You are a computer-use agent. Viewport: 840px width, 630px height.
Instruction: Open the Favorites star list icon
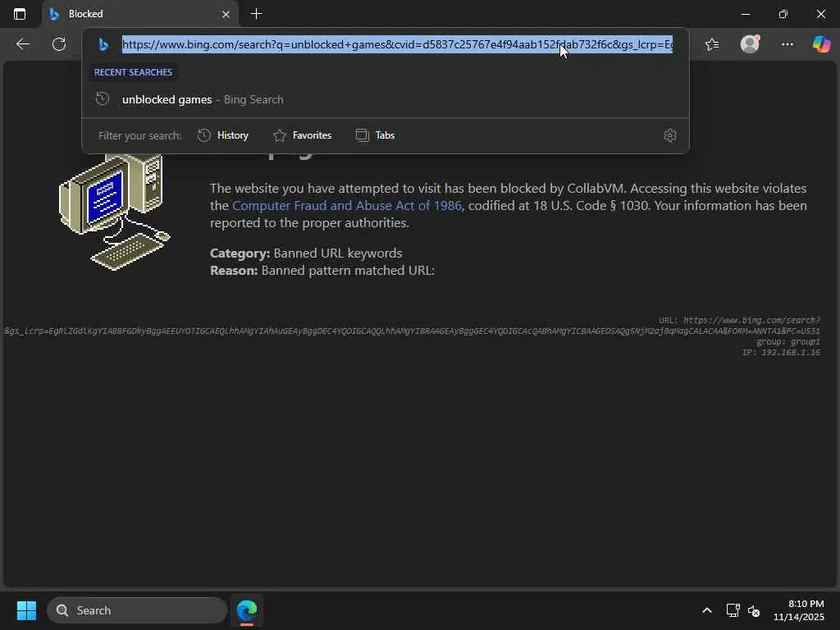pyautogui.click(x=712, y=44)
